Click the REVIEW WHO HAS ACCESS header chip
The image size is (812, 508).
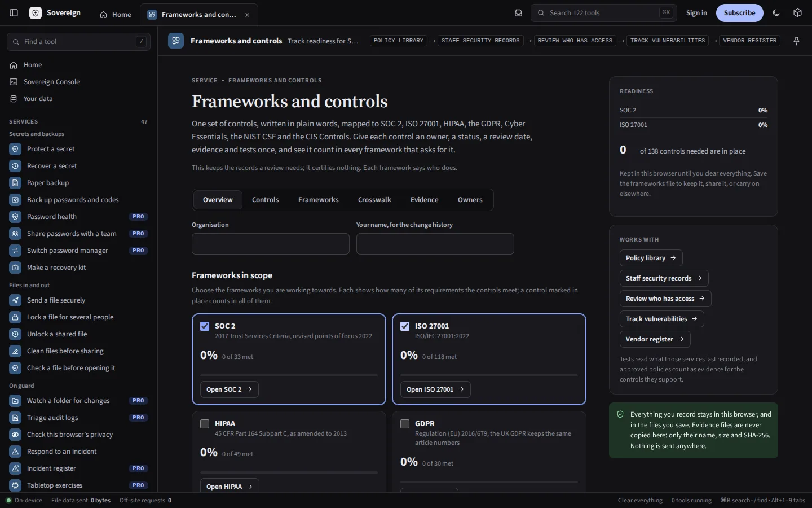pyautogui.click(x=575, y=41)
